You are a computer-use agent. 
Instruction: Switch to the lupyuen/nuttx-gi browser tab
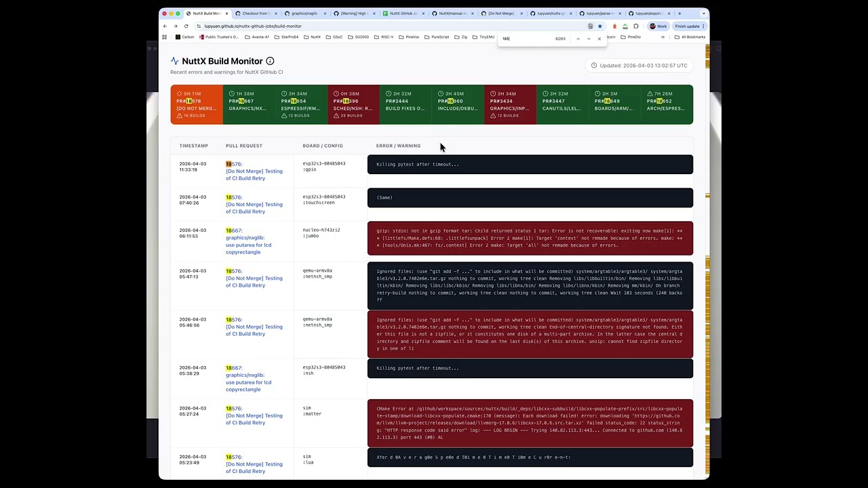[x=550, y=14]
